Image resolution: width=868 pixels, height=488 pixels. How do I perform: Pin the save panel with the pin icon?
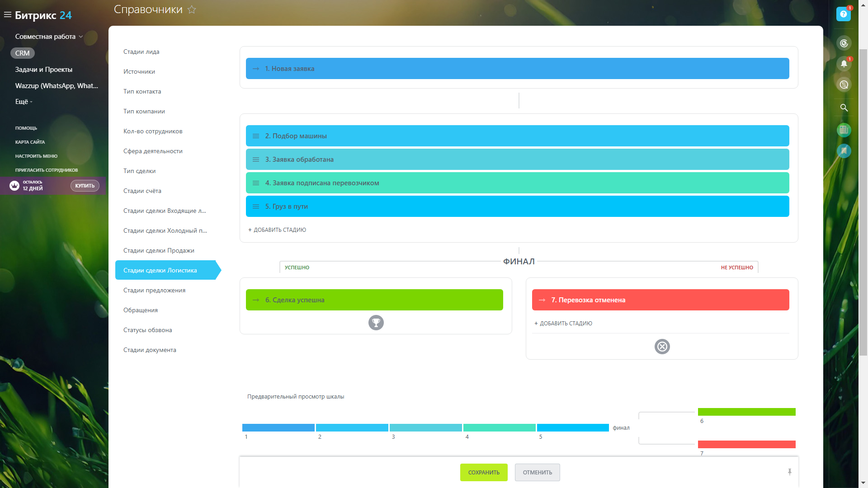(x=789, y=472)
